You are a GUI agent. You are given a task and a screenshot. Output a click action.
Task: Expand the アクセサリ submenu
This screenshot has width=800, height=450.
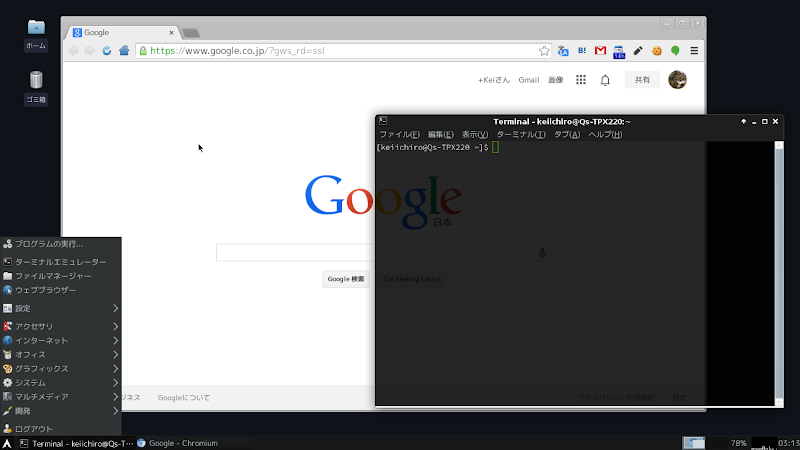point(61,326)
